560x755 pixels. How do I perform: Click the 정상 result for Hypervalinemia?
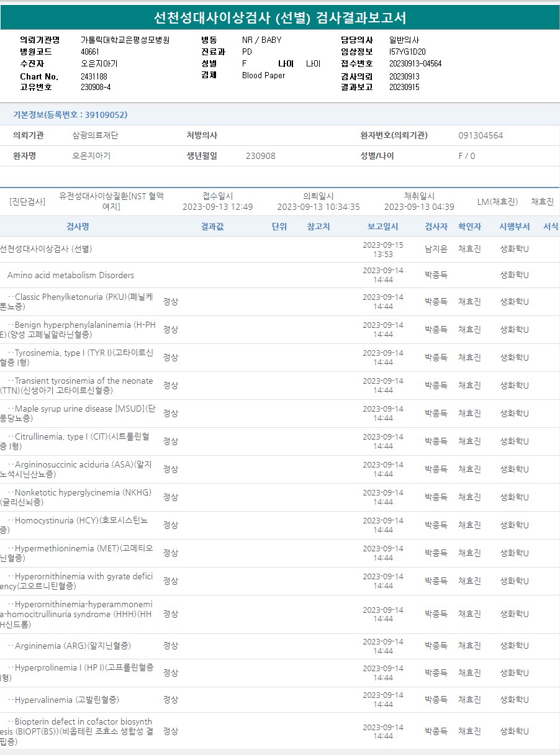(x=170, y=700)
